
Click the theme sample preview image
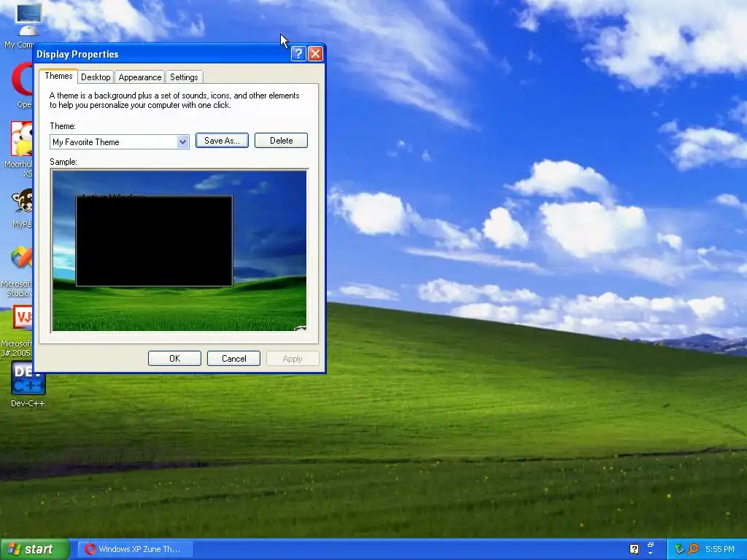pyautogui.click(x=179, y=251)
